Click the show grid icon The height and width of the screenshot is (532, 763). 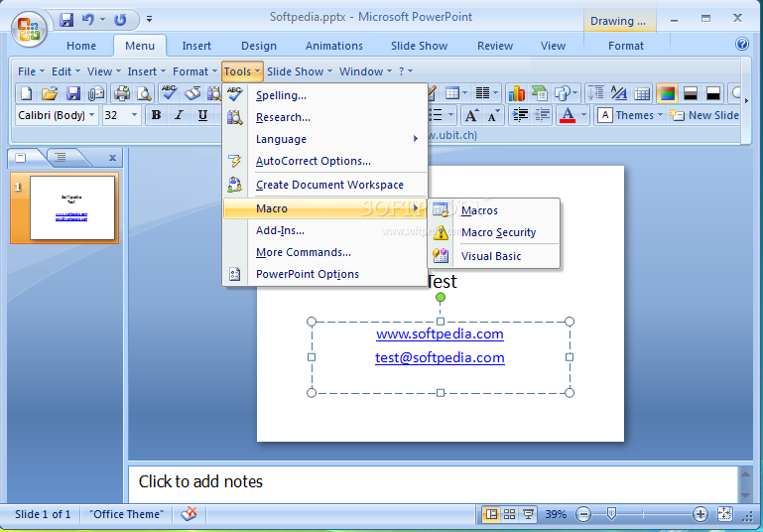point(642,93)
